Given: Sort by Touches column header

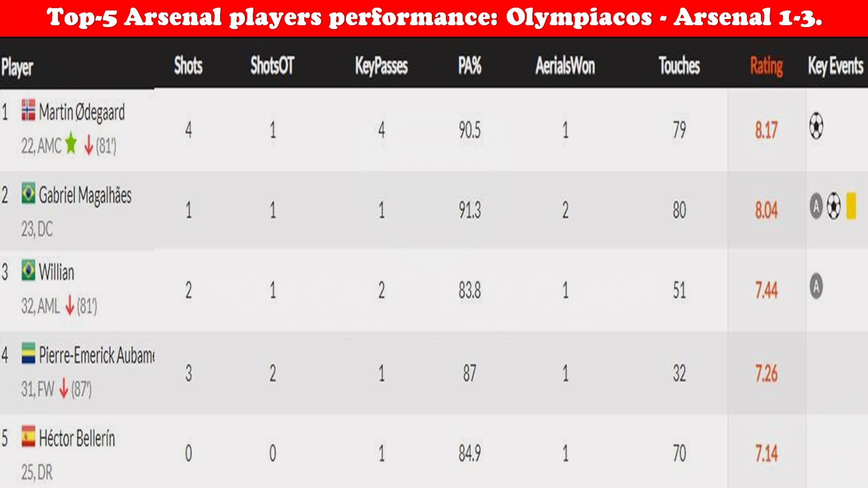Looking at the screenshot, I should pyautogui.click(x=679, y=66).
